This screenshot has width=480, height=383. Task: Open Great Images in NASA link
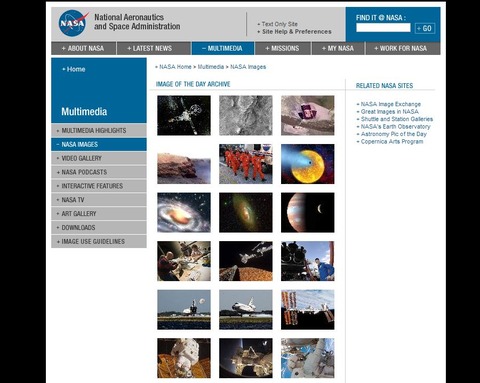tap(390, 112)
